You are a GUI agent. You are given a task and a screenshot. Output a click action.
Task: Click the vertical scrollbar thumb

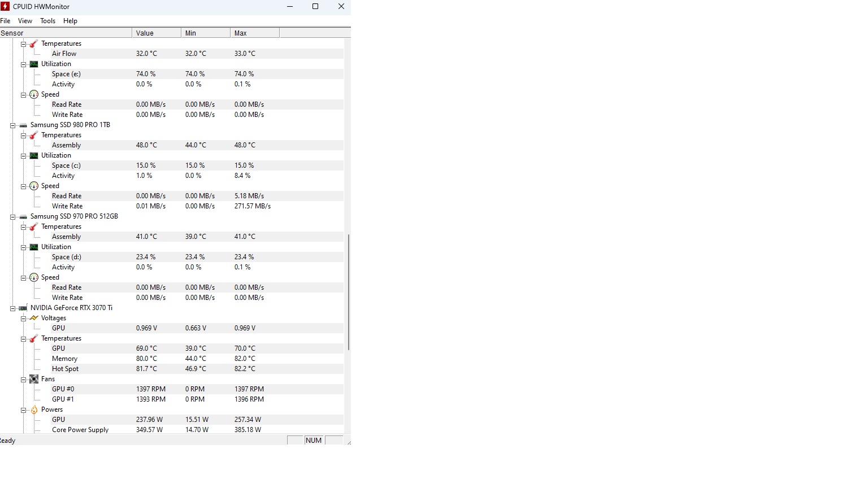tap(348, 292)
